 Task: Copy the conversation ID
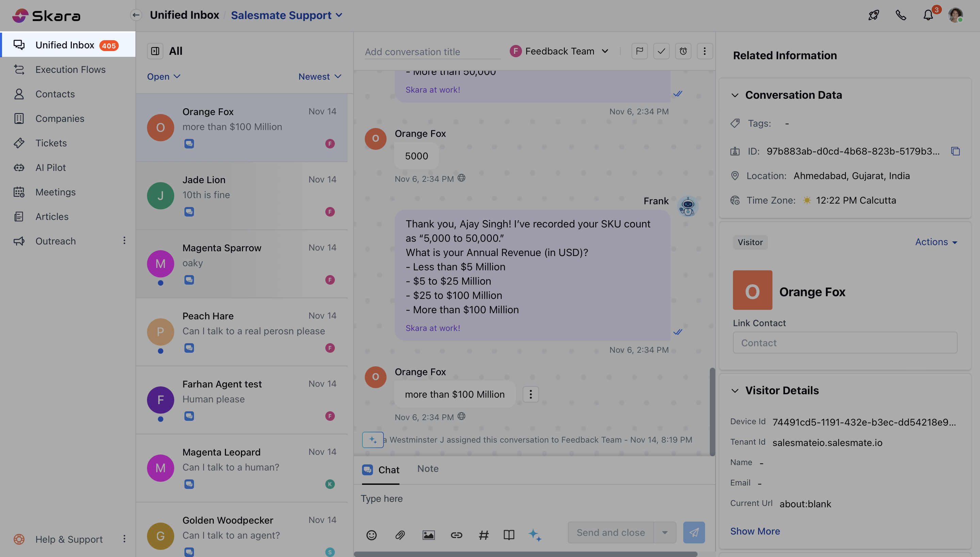pos(955,152)
